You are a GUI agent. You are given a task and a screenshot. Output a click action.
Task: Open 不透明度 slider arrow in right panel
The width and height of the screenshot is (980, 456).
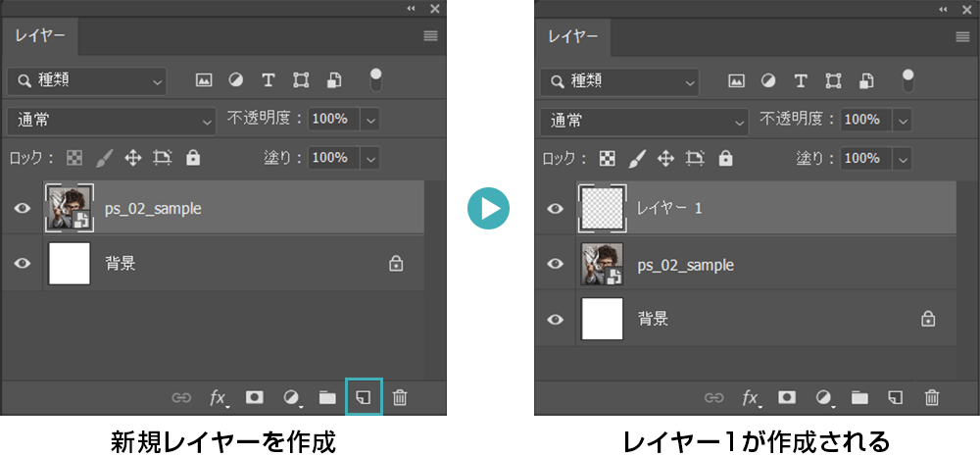tap(904, 120)
